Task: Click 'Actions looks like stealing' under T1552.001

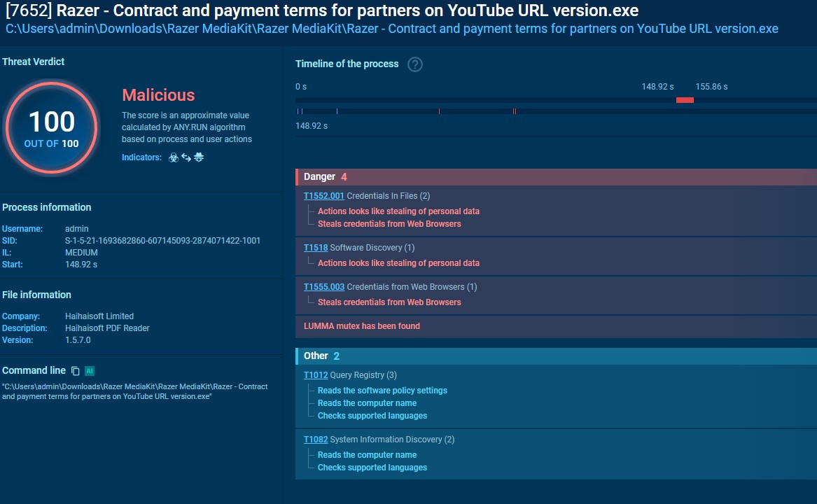Action: tap(398, 211)
